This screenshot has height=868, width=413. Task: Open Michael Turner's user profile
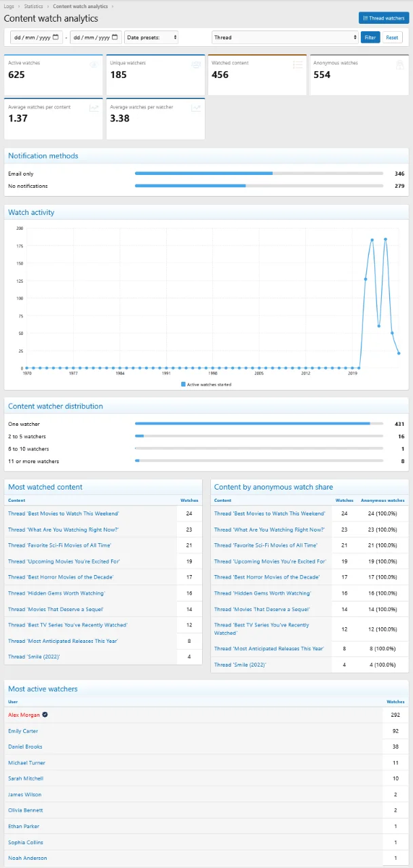[x=26, y=763]
